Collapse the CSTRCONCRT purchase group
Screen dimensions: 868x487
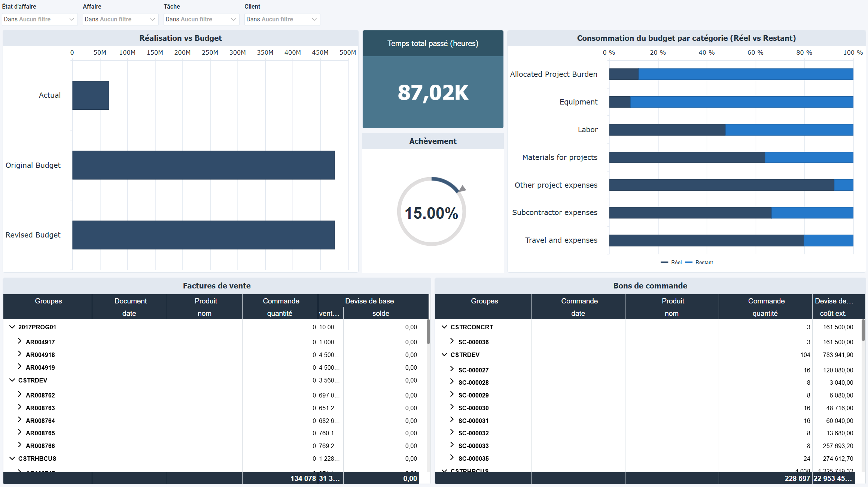click(x=444, y=327)
